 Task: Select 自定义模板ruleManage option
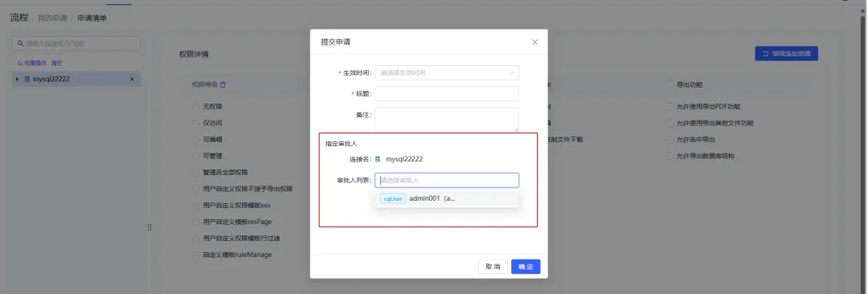pyautogui.click(x=194, y=255)
